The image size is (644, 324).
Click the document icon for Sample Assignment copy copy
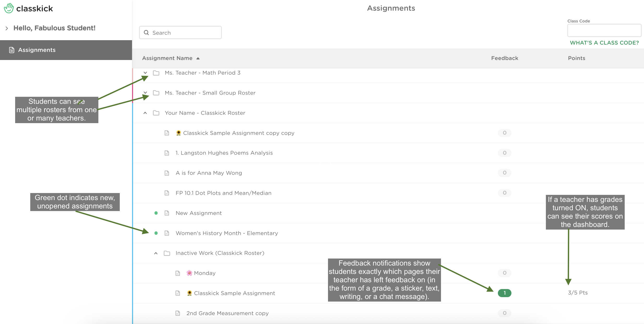coord(167,133)
